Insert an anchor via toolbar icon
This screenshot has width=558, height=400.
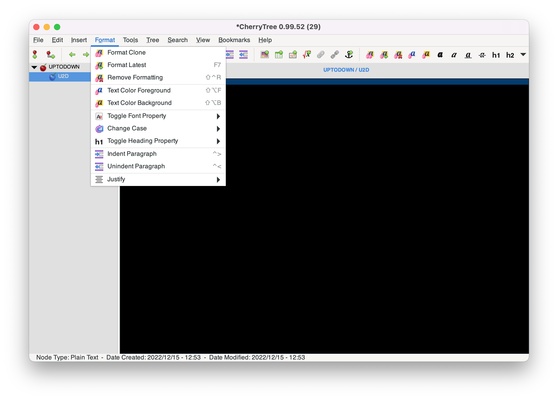(349, 54)
